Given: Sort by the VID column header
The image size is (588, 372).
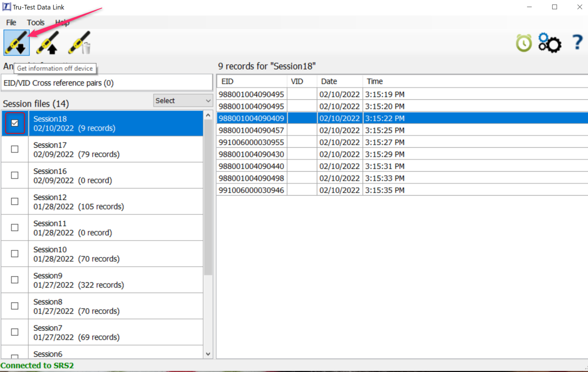Looking at the screenshot, I should click(x=302, y=81).
